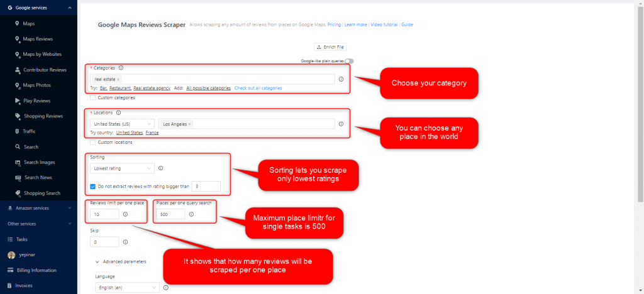This screenshot has width=644, height=294.
Task: Click the Search Images icon
Action: pyautogui.click(x=18, y=162)
